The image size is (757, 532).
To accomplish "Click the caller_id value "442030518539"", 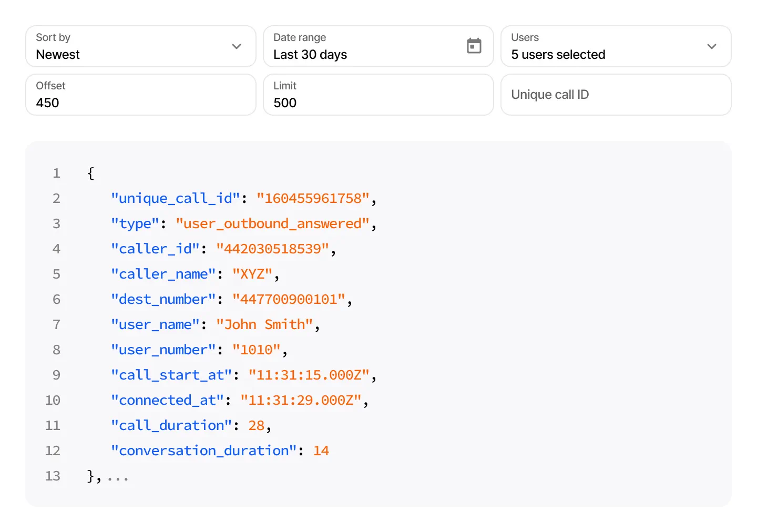I will coord(273,249).
